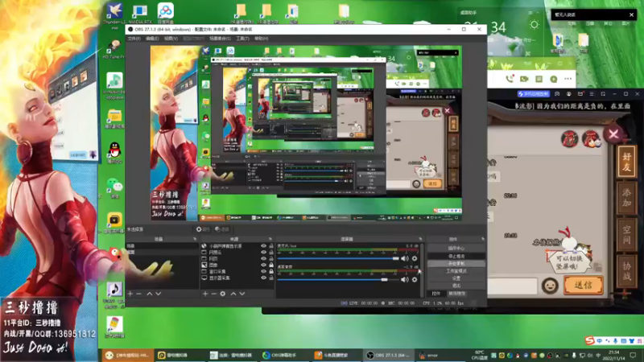The height and width of the screenshot is (362, 644).
Task: Open gear settings for the 麦克风/Aux channel
Action: point(415,258)
